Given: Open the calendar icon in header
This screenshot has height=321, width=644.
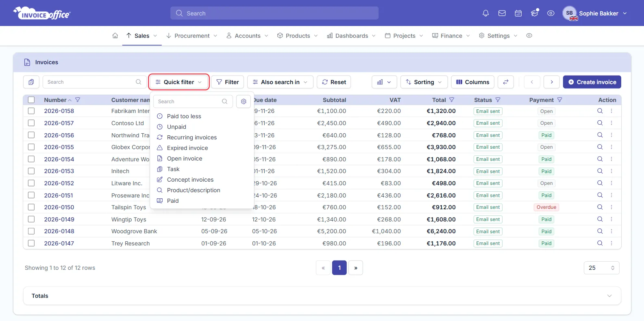Looking at the screenshot, I should pos(518,13).
